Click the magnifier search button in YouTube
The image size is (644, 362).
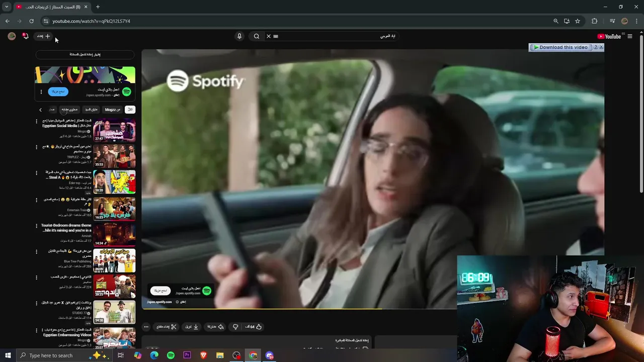click(257, 36)
